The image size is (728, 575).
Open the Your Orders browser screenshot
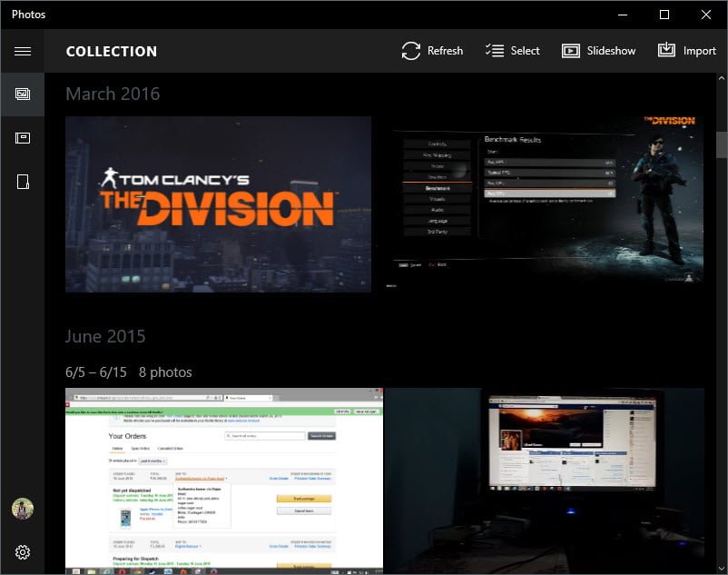click(223, 481)
